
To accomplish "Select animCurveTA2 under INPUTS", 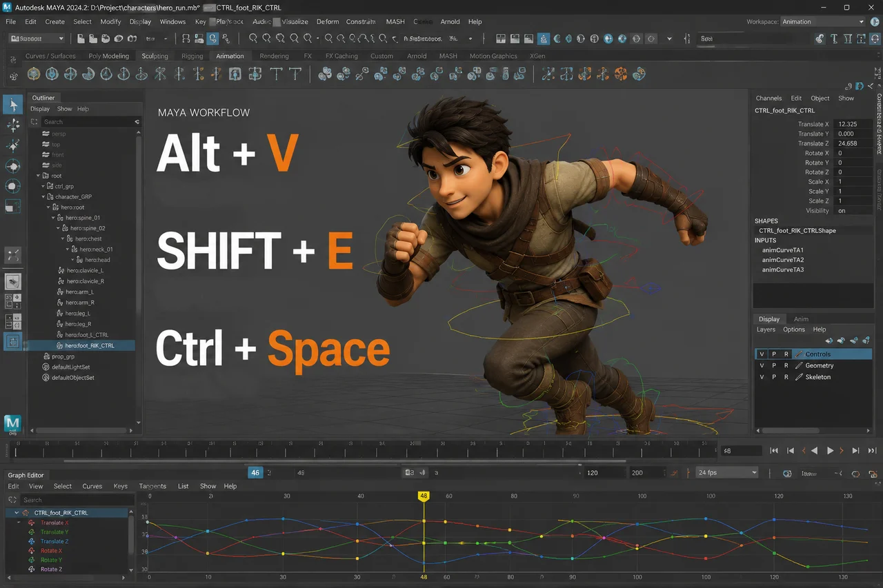I will (x=782, y=260).
